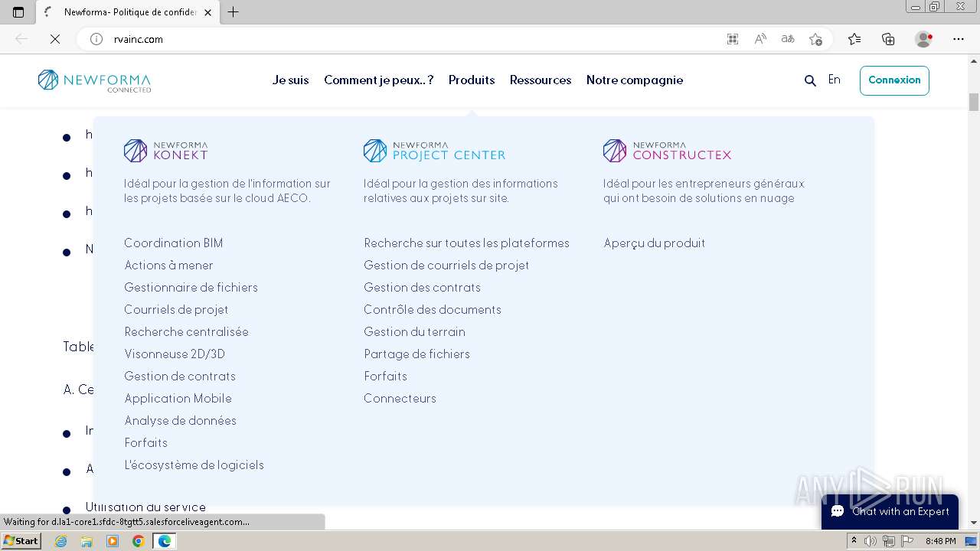Image resolution: width=980 pixels, height=551 pixels.
Task: Open the Notre compagnie menu
Action: (635, 80)
